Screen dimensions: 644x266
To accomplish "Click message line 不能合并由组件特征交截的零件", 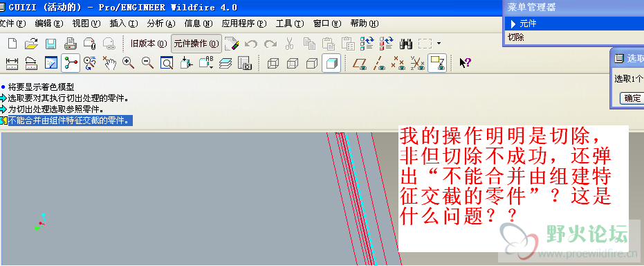I will 71,121.
